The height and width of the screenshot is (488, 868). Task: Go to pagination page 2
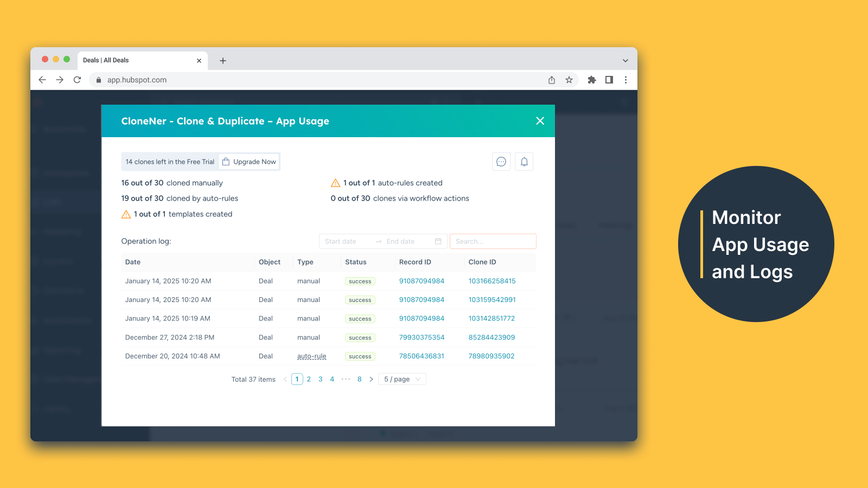(x=309, y=379)
